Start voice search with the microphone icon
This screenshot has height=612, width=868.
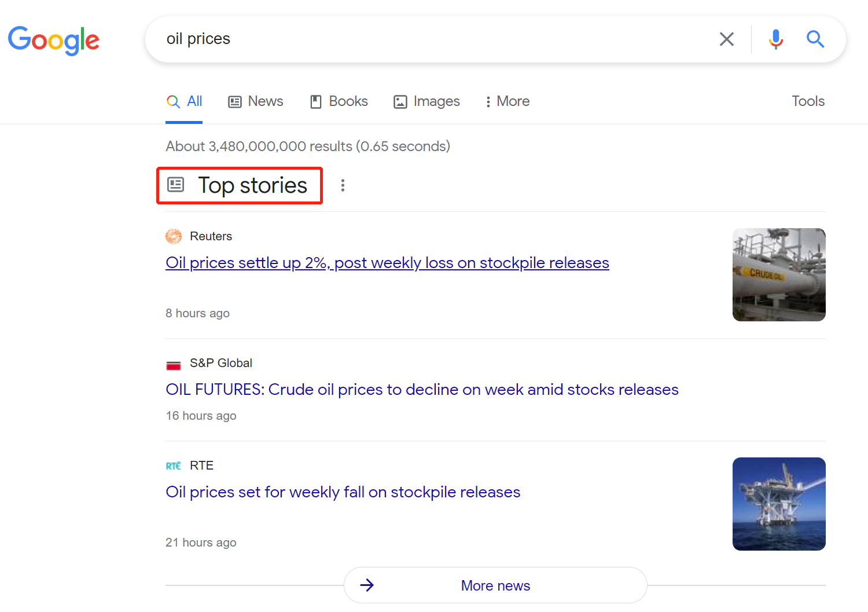[x=776, y=39]
